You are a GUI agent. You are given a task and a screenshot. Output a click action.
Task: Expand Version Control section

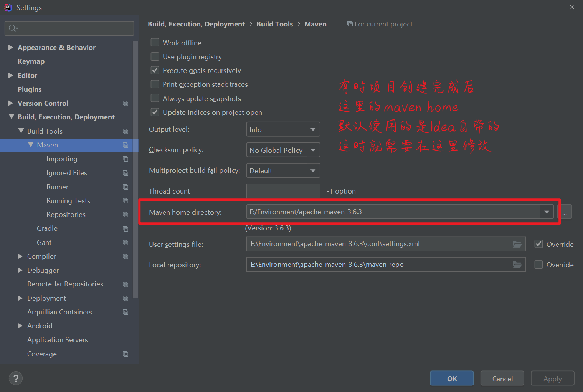(x=11, y=103)
